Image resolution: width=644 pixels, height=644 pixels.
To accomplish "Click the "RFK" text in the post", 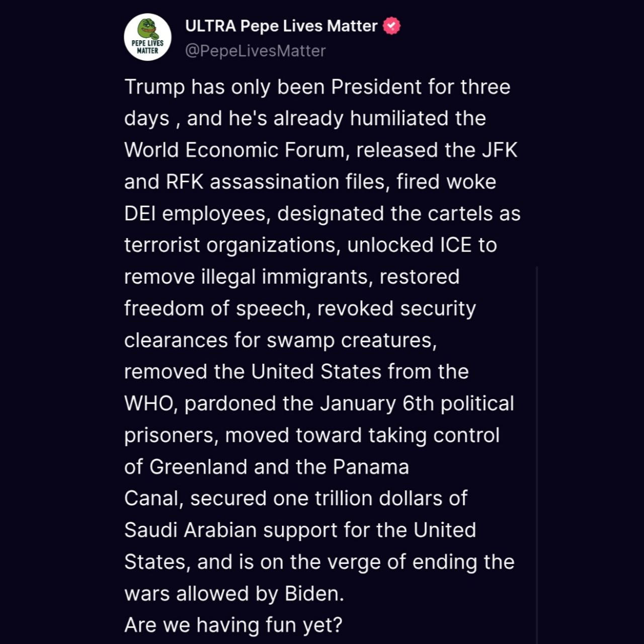I will pyautogui.click(x=185, y=182).
